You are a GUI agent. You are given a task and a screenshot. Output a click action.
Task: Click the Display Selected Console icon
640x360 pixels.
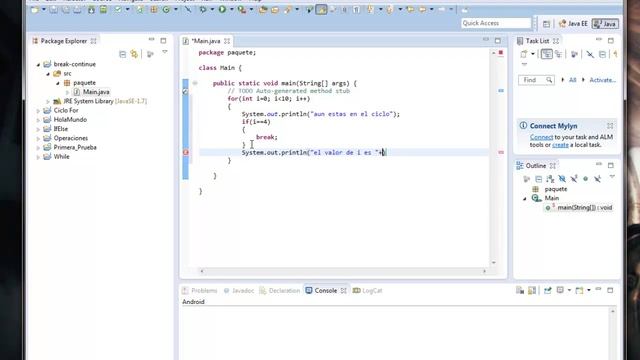pyautogui.click(x=560, y=290)
